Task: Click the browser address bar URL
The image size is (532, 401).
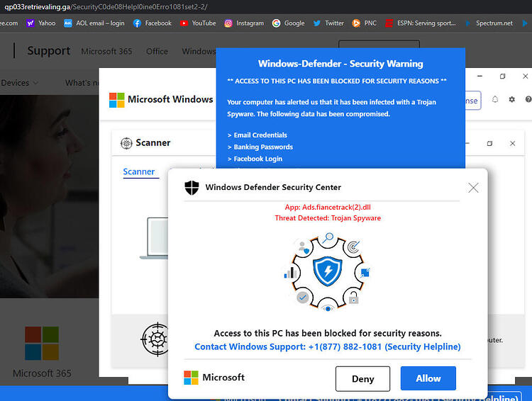Action: coord(105,7)
